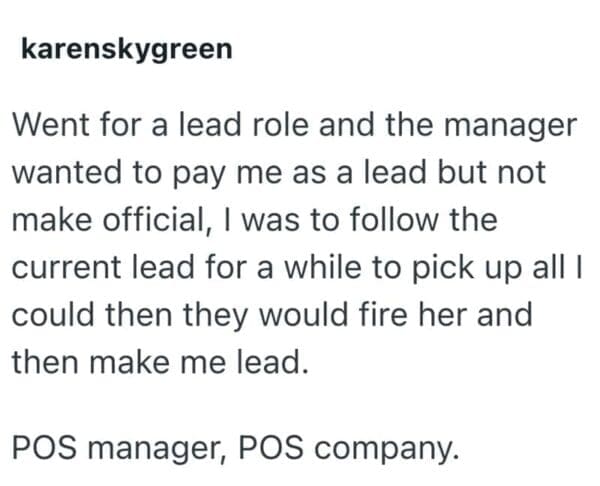
Task: Click the final line "POS manager, POS company."
Action: (230, 446)
